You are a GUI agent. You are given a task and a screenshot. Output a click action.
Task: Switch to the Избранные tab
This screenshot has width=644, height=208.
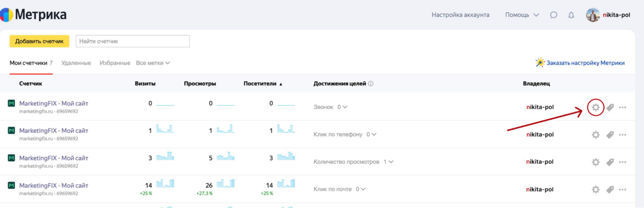pyautogui.click(x=115, y=63)
